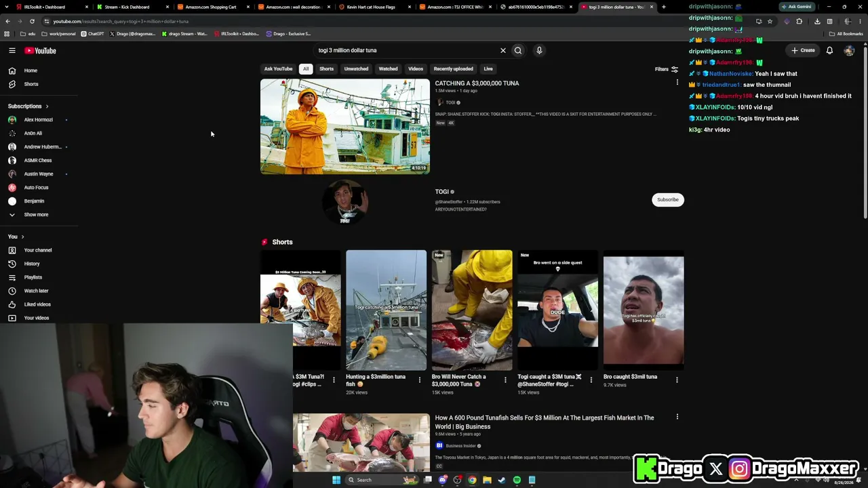Select the Unwatched filter chip

coord(356,69)
